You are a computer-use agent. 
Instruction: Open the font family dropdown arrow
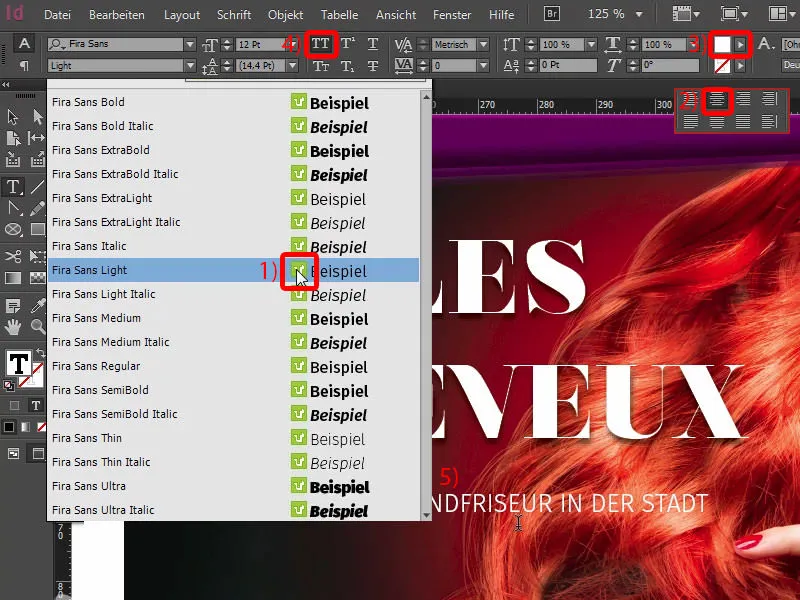pyautogui.click(x=190, y=44)
